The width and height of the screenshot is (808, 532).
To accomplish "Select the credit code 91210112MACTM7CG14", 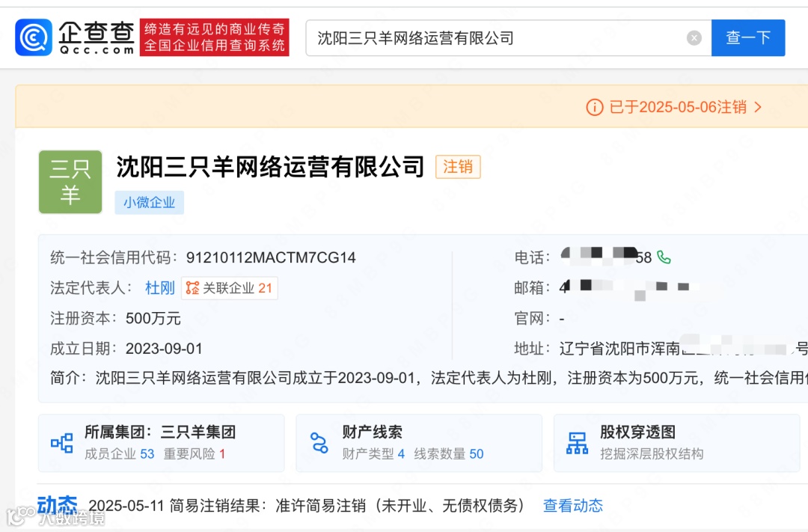I will (x=271, y=257).
